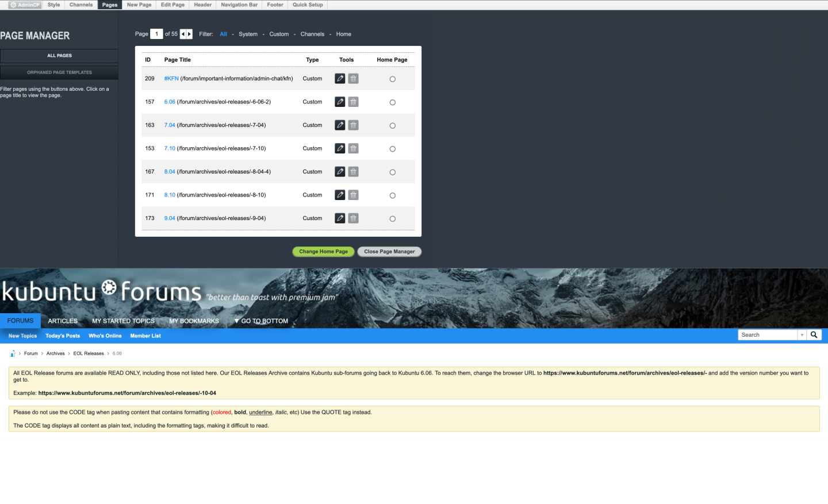
Task: Click the forum Search field
Action: [768, 335]
